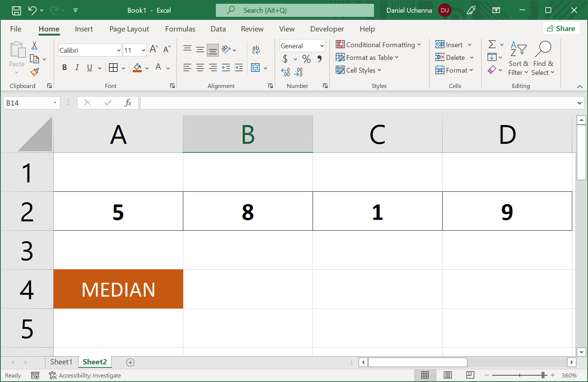Image resolution: width=588 pixels, height=382 pixels.
Task: Apply Percent Style format
Action: tap(307, 59)
